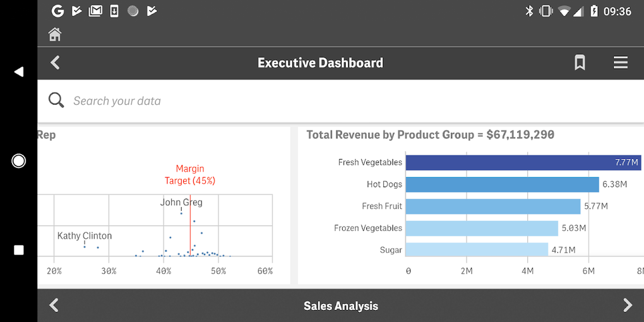Open the hamburger menu
Screen dimensions: 644x322
pos(620,63)
